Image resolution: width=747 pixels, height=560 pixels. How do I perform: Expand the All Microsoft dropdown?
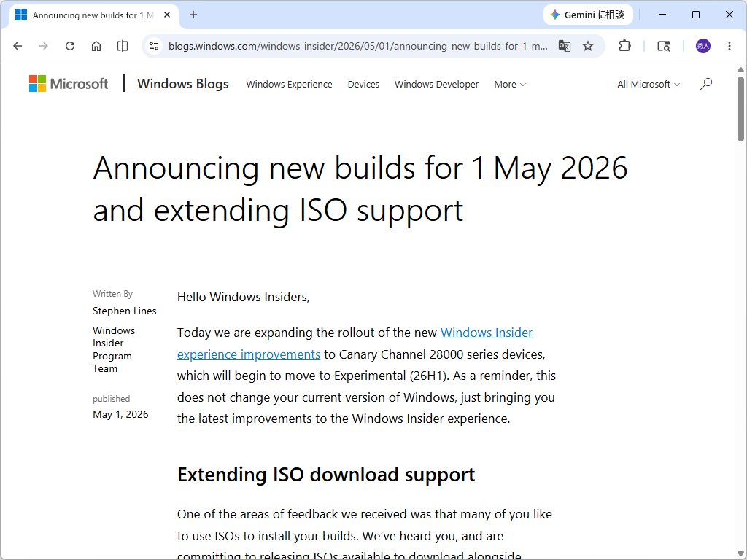click(x=649, y=85)
